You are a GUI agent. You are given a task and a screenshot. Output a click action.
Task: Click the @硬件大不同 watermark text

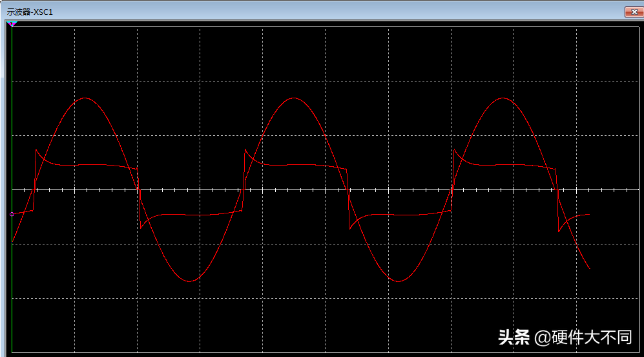[x=583, y=336]
